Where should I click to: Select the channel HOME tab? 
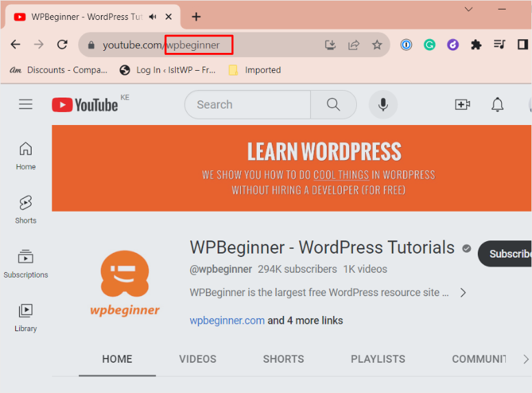pos(117,359)
